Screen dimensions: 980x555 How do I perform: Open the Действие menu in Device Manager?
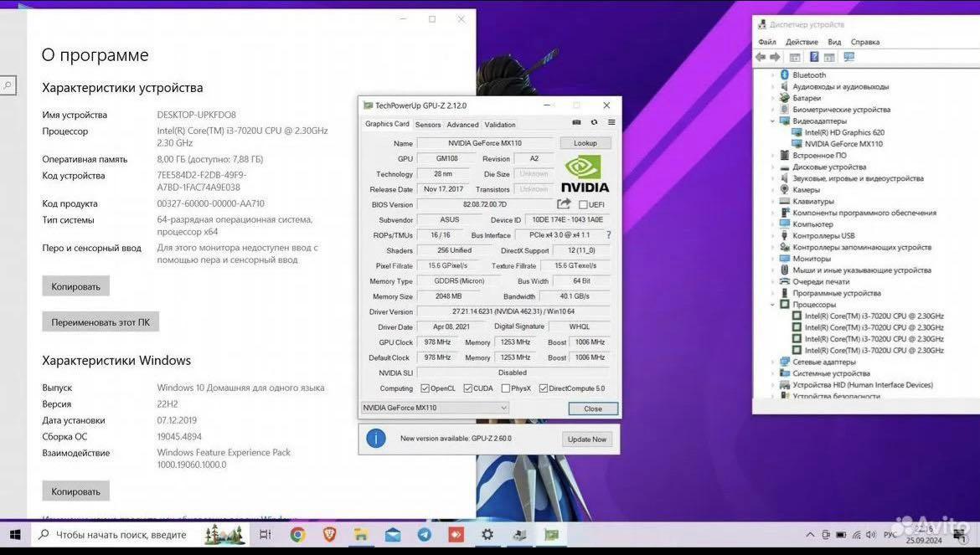point(802,42)
